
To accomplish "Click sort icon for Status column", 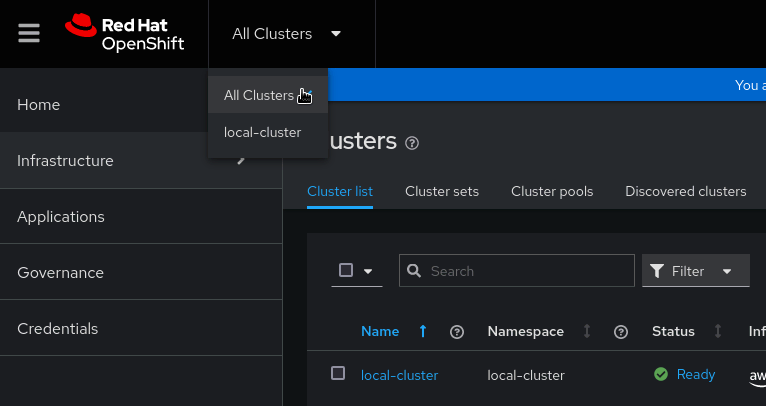I will tap(717, 331).
